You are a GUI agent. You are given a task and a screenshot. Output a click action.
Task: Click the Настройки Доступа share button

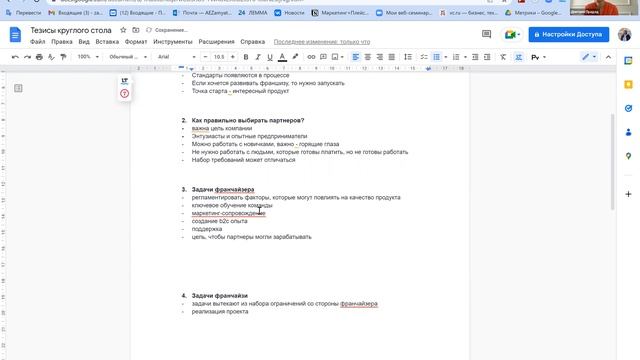pos(569,34)
